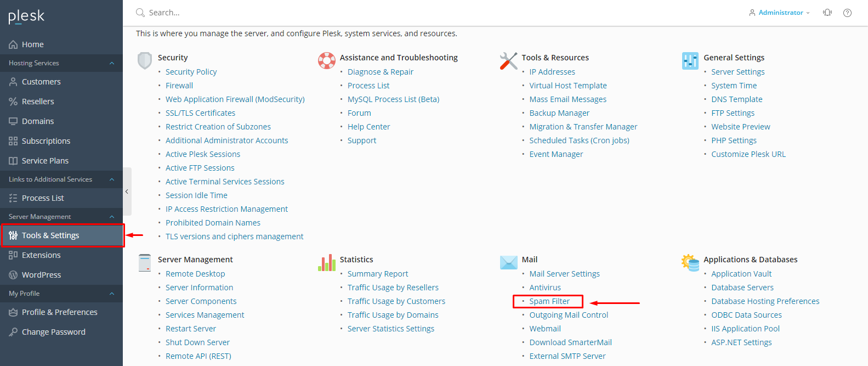Open the Application Vault link

(x=741, y=274)
